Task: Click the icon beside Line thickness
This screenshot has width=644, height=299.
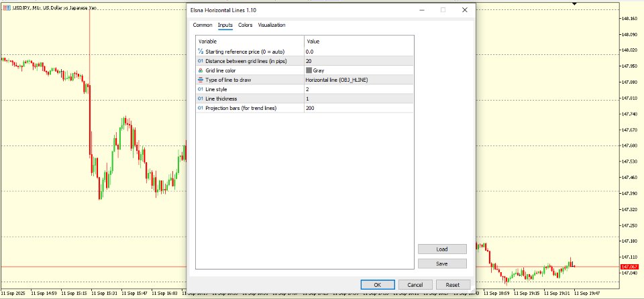Action: pos(201,99)
